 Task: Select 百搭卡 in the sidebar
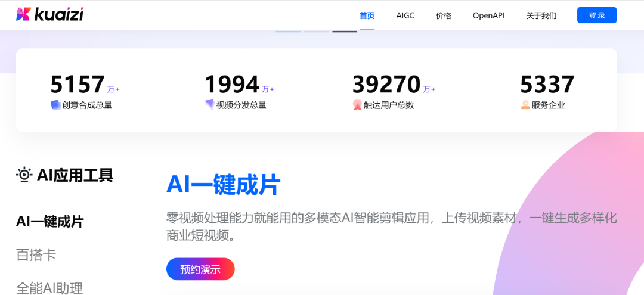click(x=36, y=255)
